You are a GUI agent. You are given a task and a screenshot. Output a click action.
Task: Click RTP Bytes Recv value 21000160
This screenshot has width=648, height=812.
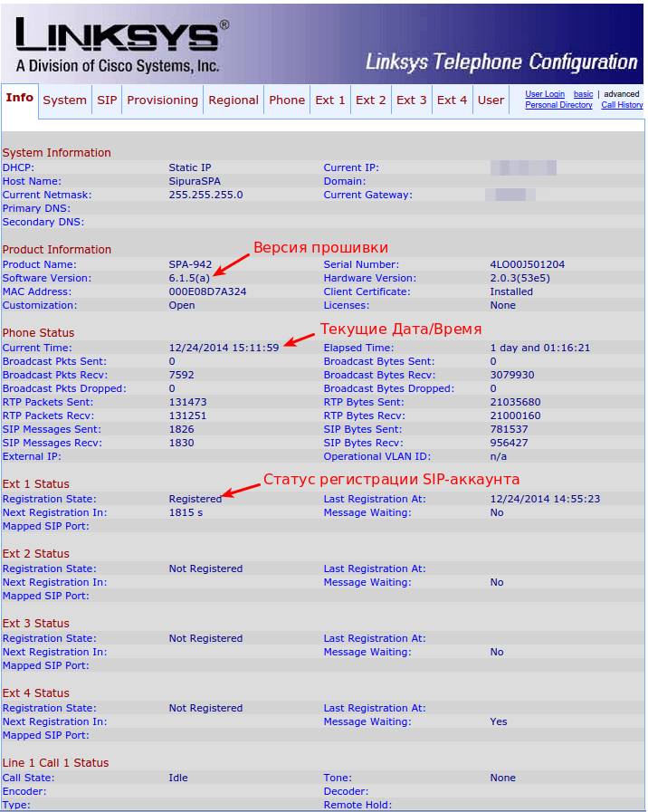tap(516, 416)
